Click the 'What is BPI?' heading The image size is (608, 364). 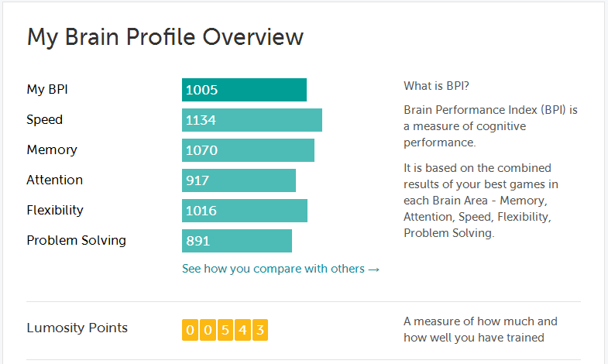tap(436, 86)
